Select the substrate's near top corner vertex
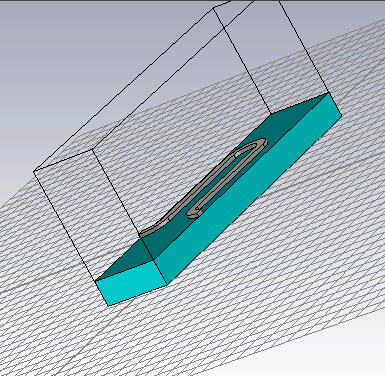Image resolution: width=385 pixels, height=376 pixels. (154, 260)
